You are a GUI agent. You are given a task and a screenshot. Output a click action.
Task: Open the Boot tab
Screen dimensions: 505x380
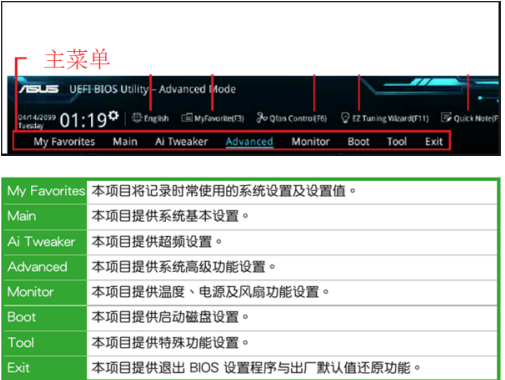tap(358, 141)
